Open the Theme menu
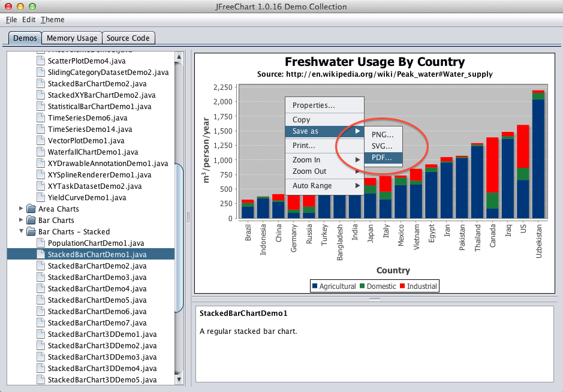This screenshot has height=392, width=563. coord(52,20)
